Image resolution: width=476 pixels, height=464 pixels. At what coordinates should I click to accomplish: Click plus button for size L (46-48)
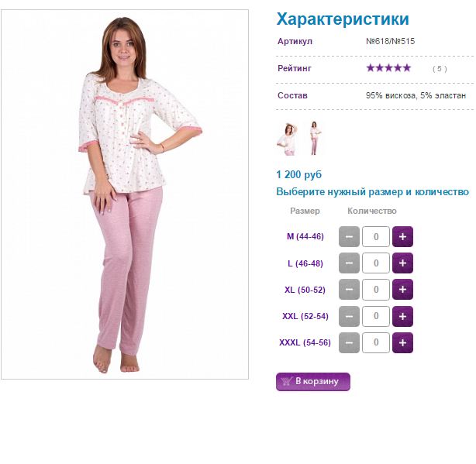tap(402, 263)
